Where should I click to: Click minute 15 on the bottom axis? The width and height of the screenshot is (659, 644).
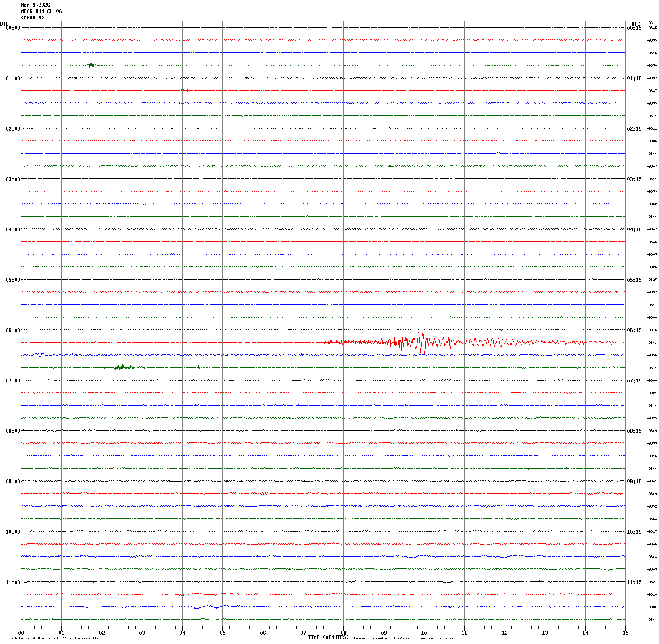pyautogui.click(x=625, y=633)
